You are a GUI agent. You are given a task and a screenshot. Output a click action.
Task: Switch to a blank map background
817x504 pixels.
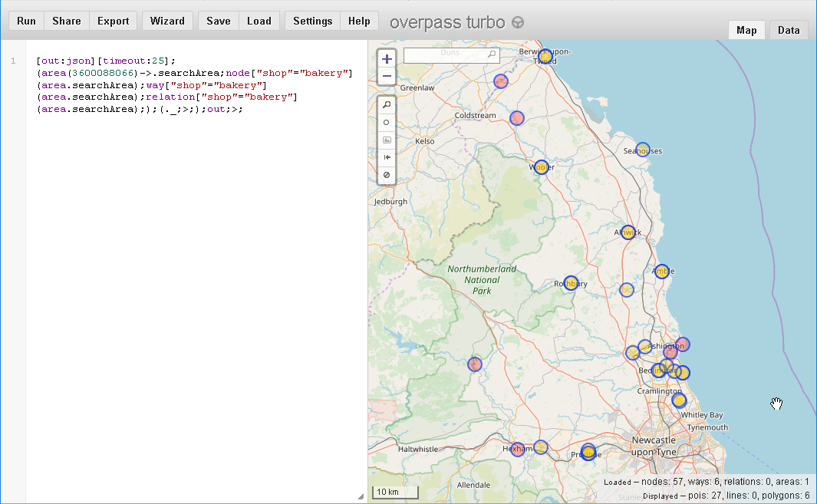click(387, 175)
